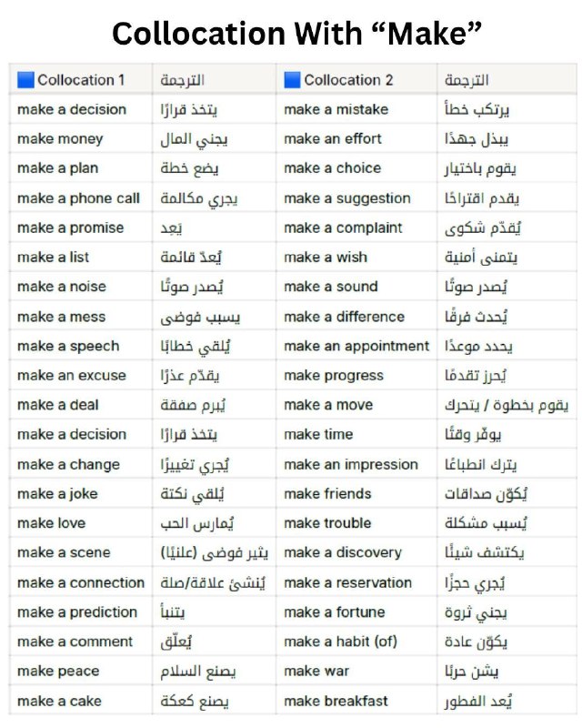Select the "make breakfast" cell
The width and height of the screenshot is (582, 728).
point(356,701)
